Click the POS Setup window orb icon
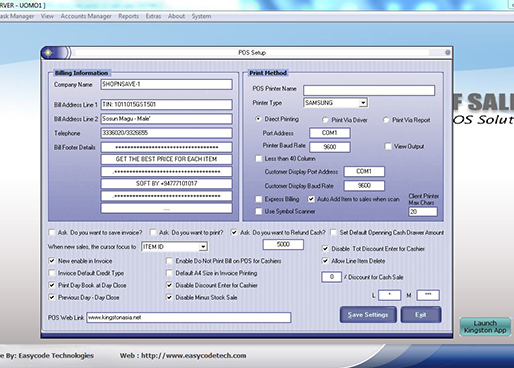This screenshot has height=368, width=514. 49,53
